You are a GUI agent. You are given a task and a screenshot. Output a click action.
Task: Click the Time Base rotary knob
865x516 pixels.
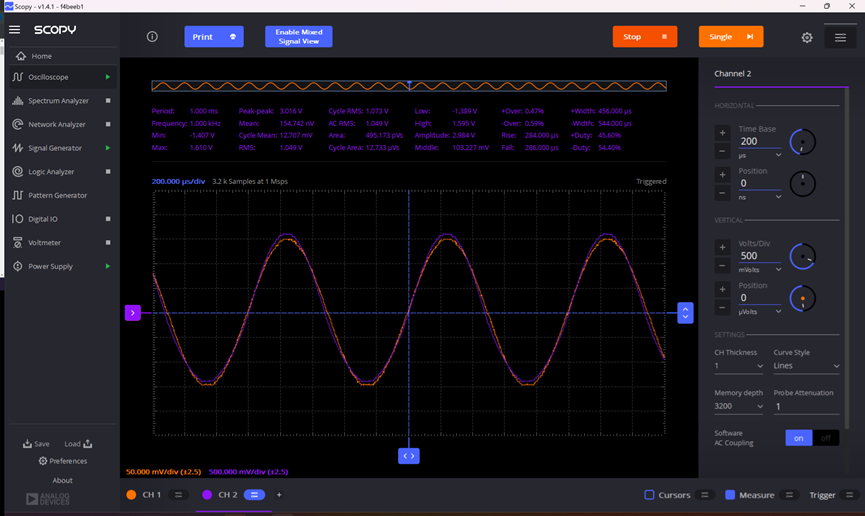803,142
